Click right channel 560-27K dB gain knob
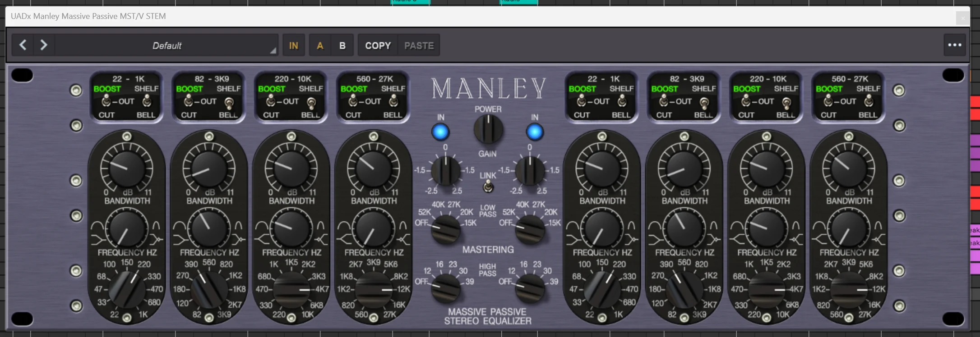 pyautogui.click(x=848, y=169)
